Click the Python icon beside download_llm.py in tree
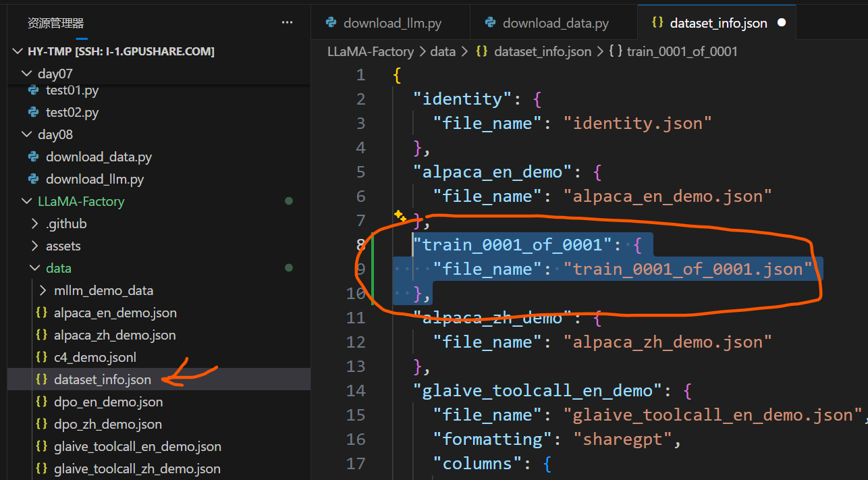Screen dimensions: 868x480 (33, 179)
